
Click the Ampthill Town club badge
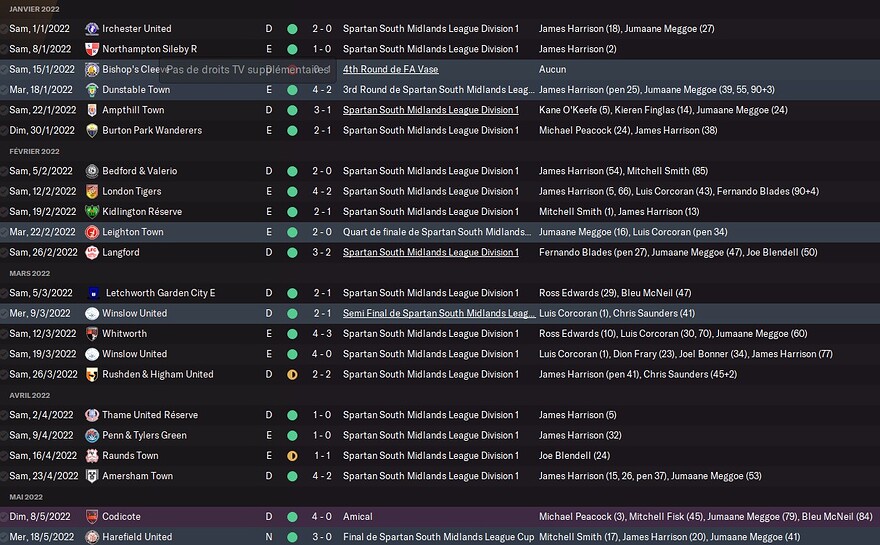pos(92,110)
